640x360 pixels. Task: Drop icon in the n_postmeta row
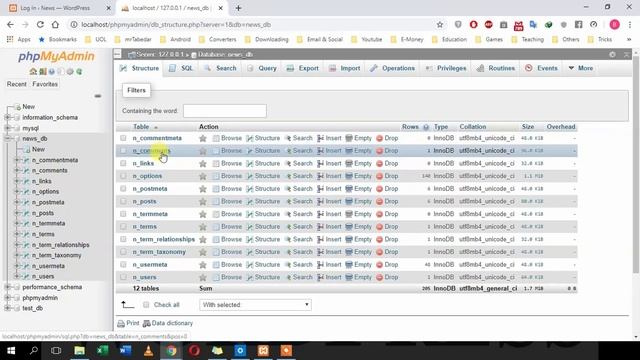click(379, 189)
